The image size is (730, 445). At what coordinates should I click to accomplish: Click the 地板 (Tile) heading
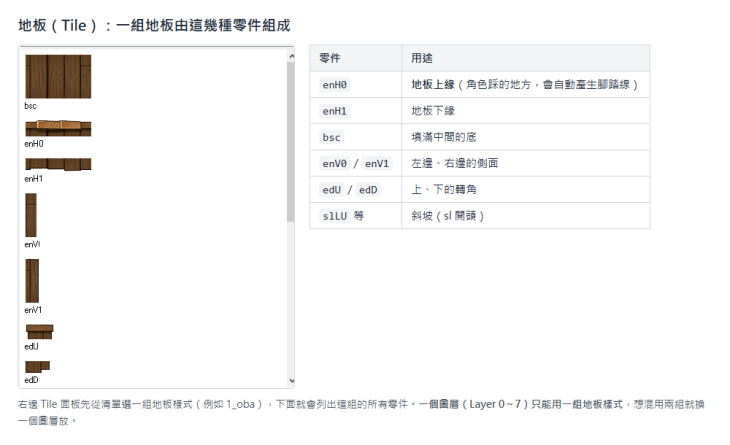point(154,25)
